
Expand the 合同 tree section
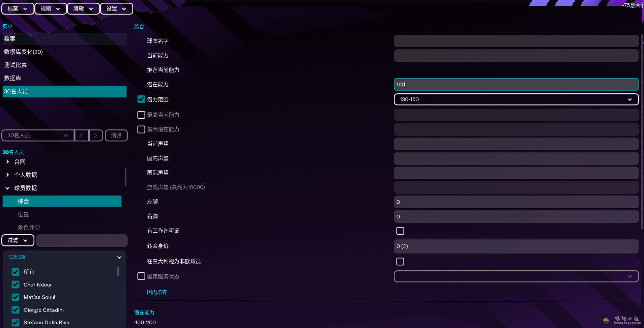(7, 162)
